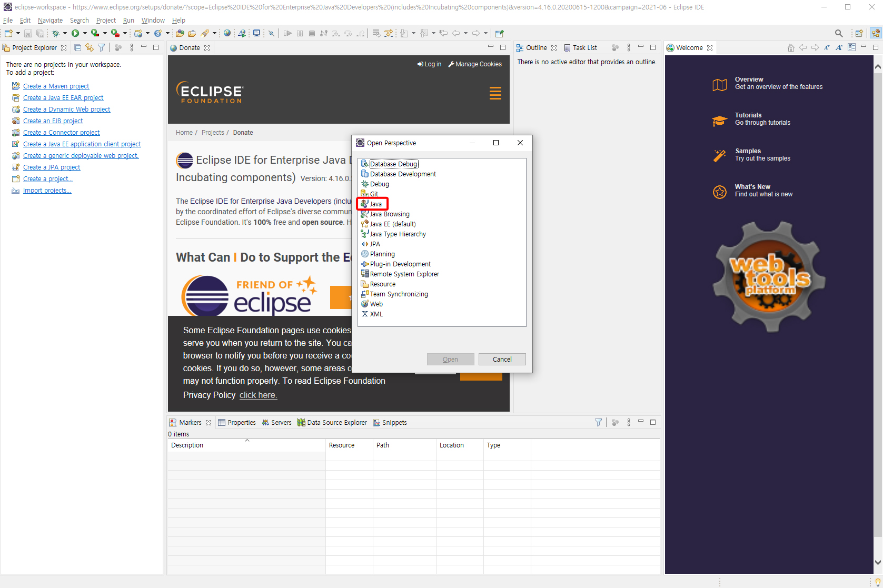Click the What's New star icon
The image size is (883, 588).
tap(720, 192)
